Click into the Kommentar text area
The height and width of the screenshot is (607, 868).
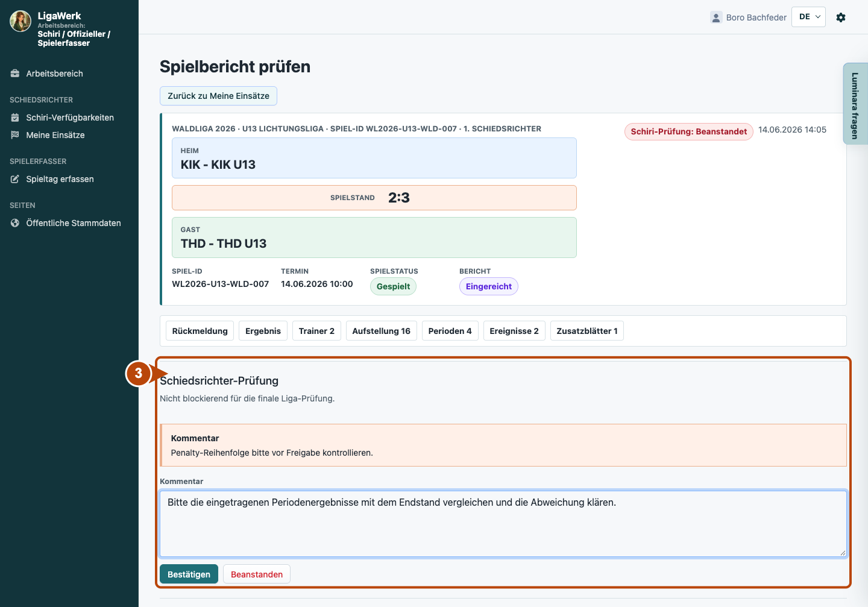[503, 524]
